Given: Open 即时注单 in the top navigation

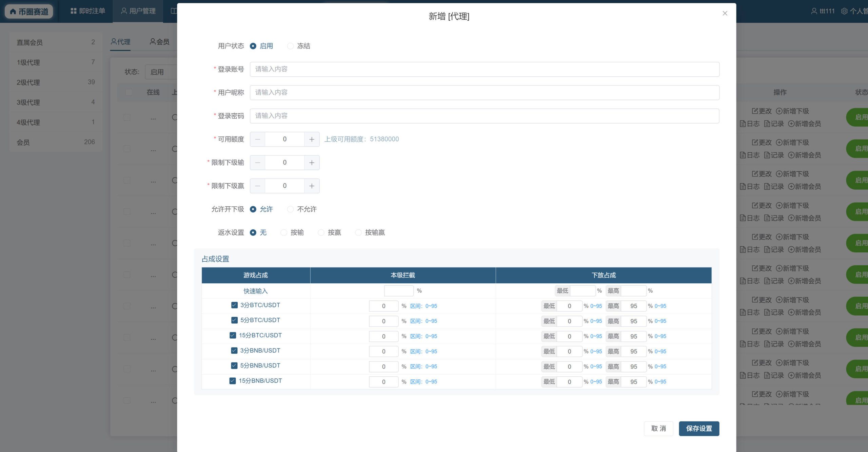Looking at the screenshot, I should (88, 11).
